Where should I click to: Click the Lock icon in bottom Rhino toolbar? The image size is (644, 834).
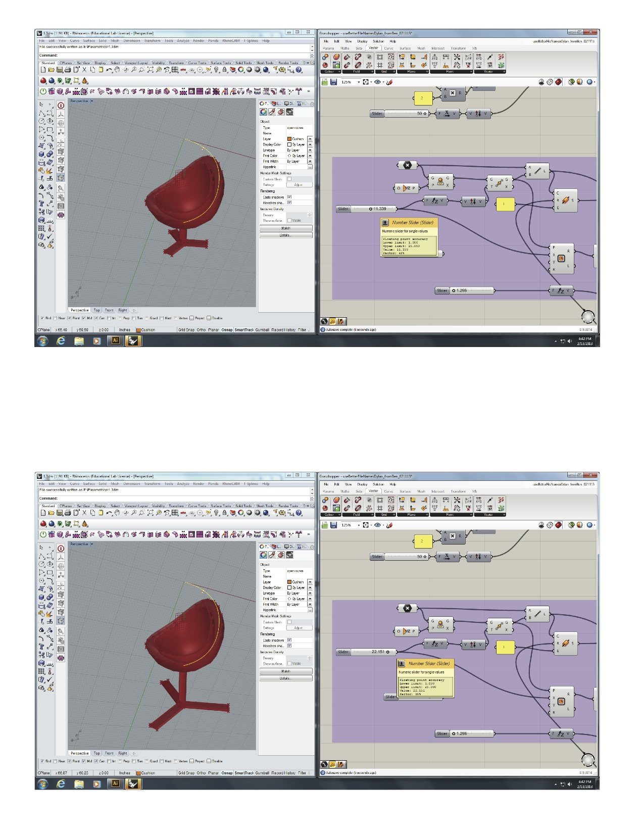pos(225,513)
